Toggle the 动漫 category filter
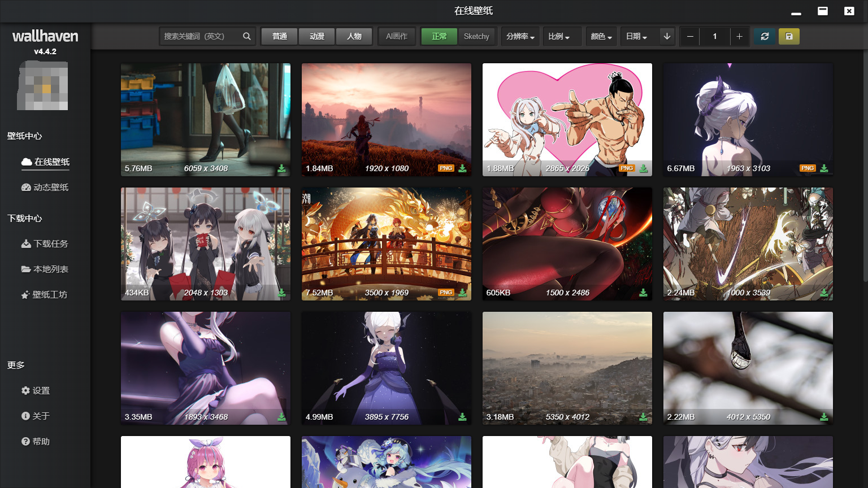Viewport: 868px width, 488px height. pos(317,36)
